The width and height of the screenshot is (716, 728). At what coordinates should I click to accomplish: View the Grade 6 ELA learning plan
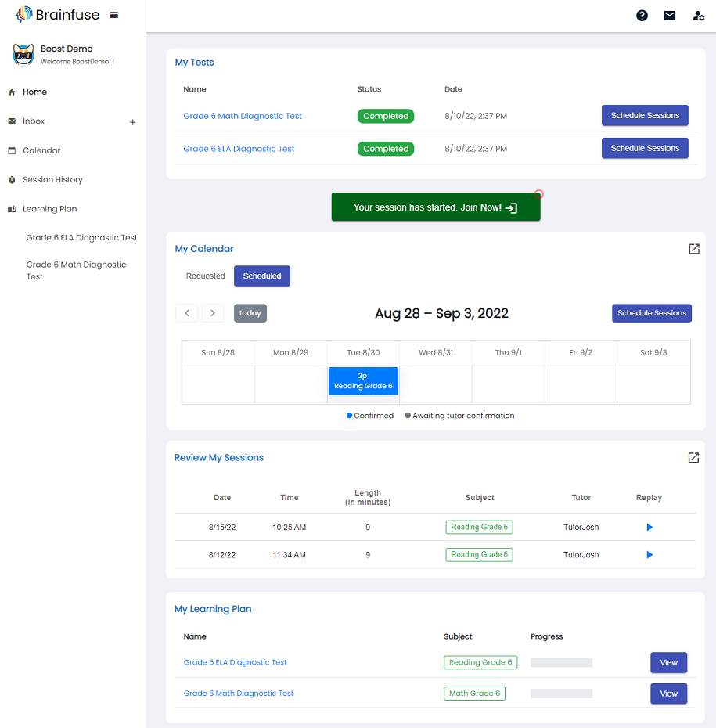tap(668, 663)
